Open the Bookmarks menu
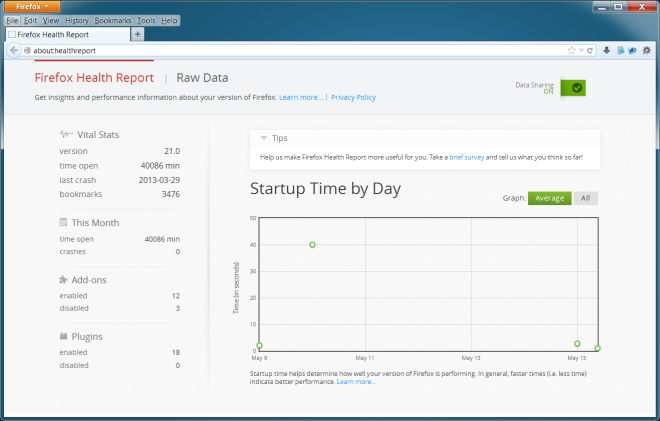The height and width of the screenshot is (421, 660). click(113, 21)
